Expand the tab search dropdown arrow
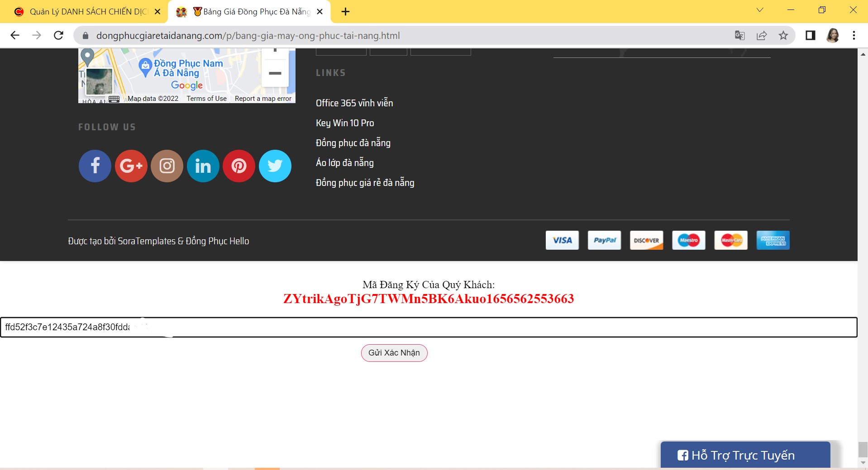The width and height of the screenshot is (868, 470). (x=760, y=10)
